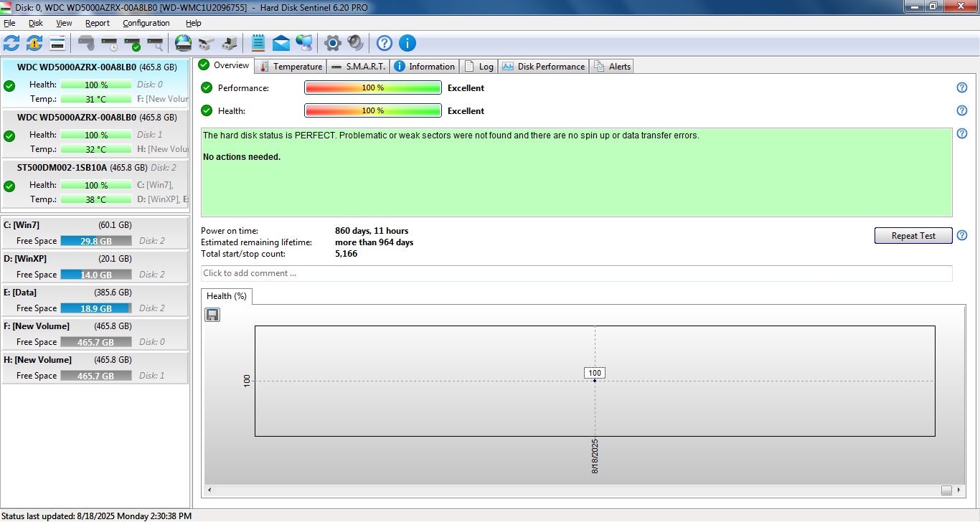980x522 pixels.
Task: Select the E: [Data] partition
Action: tap(95, 300)
